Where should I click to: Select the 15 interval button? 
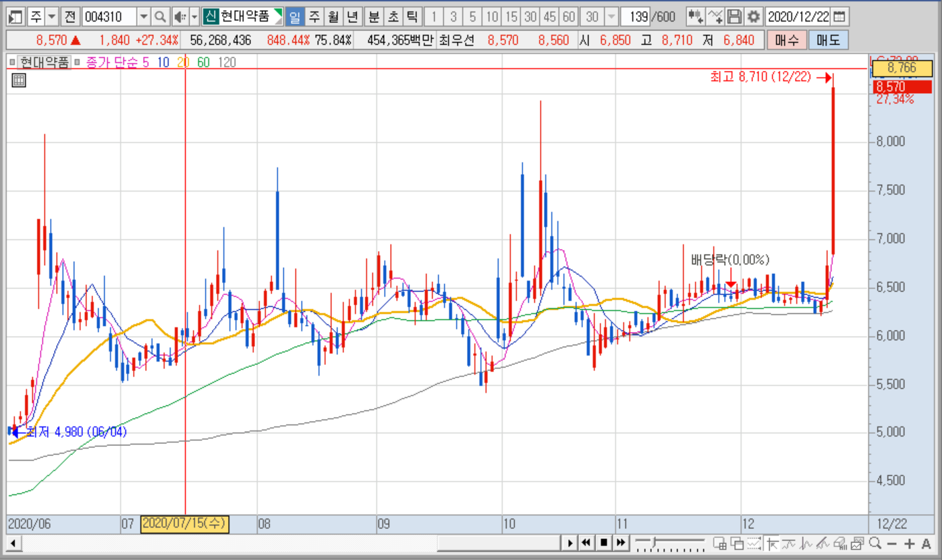click(511, 17)
